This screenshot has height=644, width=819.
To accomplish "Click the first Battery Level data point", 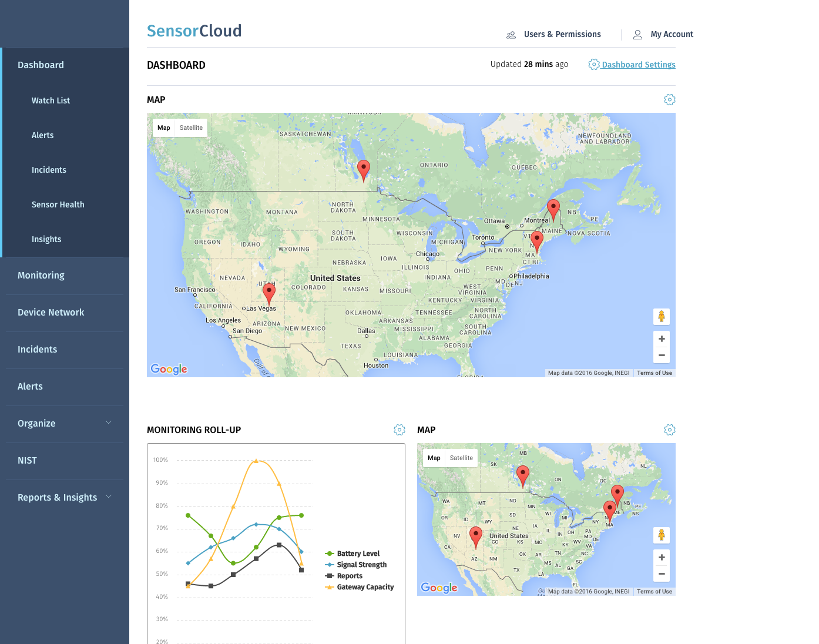I will (188, 515).
